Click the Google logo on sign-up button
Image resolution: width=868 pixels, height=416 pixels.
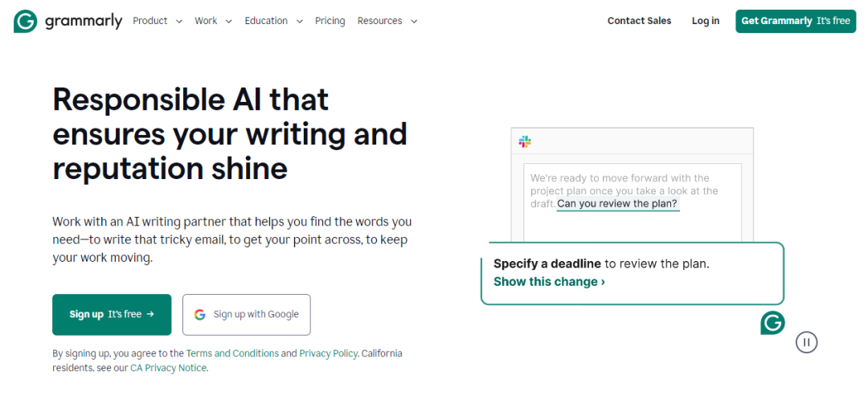point(200,315)
